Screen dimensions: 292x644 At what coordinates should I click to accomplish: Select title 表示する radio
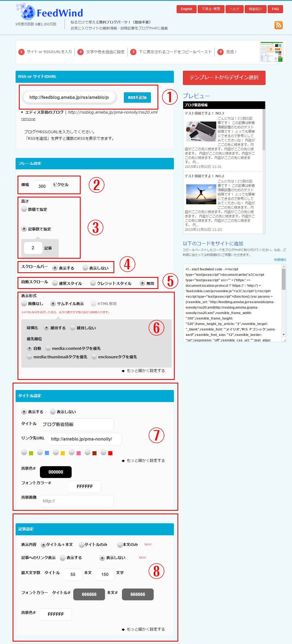coord(24,412)
